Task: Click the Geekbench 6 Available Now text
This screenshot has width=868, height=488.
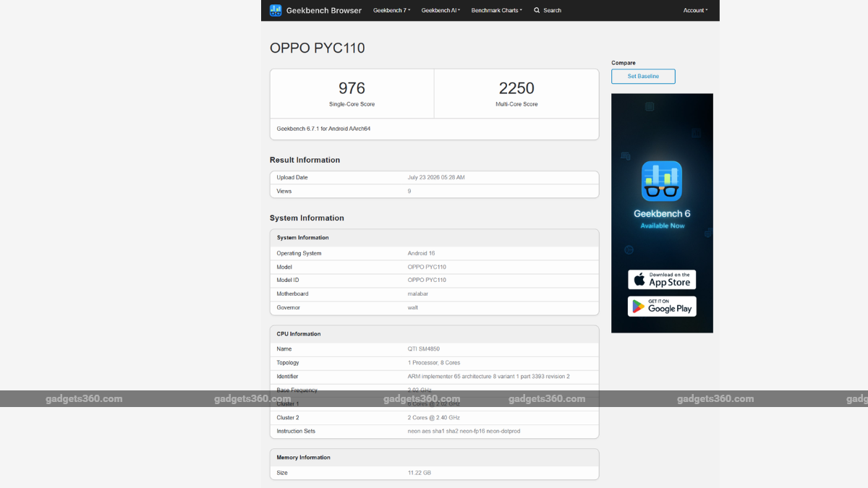Action: click(662, 219)
